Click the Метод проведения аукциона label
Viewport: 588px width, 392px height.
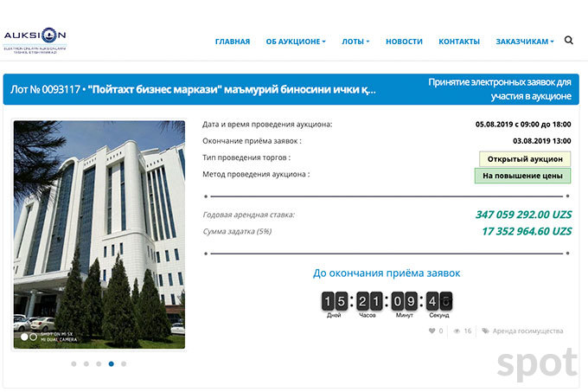pyautogui.click(x=256, y=174)
